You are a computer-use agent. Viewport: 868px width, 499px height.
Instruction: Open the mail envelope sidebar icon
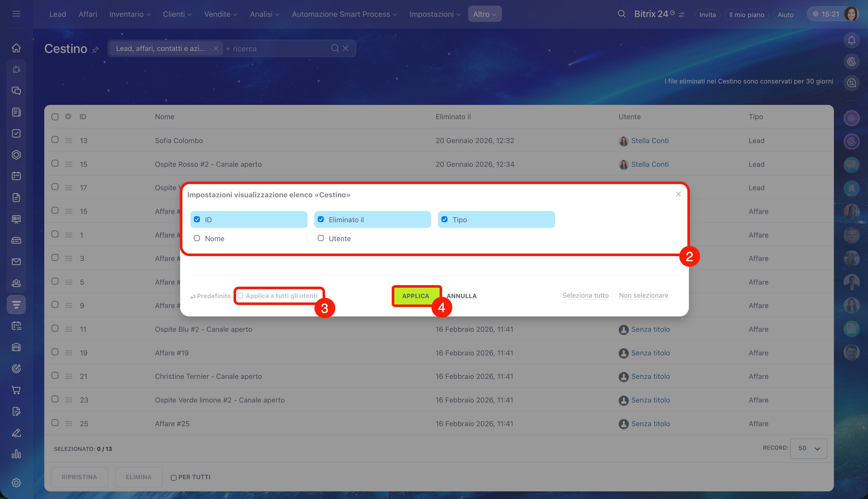tap(16, 262)
